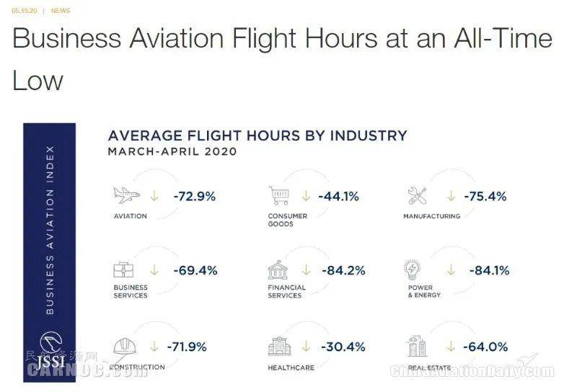
Task: Click the JSSI logo in the blue sidebar
Action: [51, 349]
